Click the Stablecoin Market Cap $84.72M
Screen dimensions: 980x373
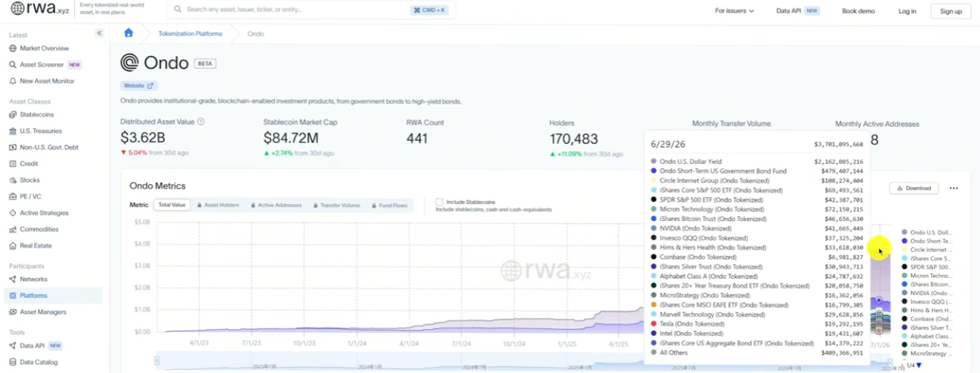[291, 138]
